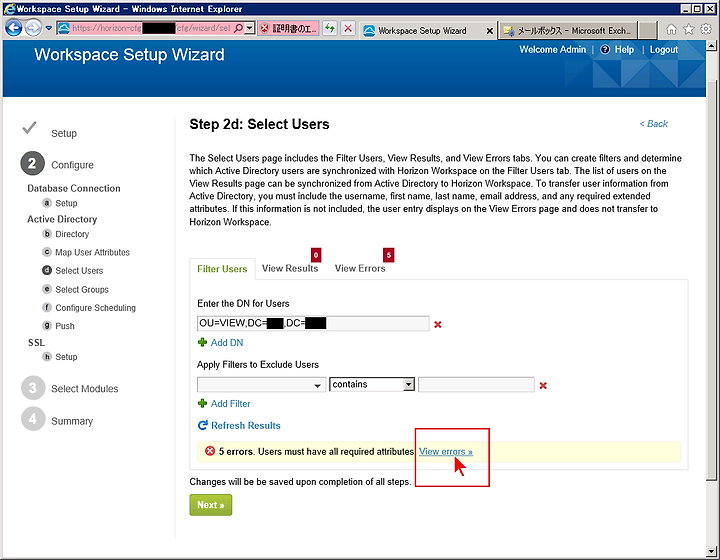720x560 pixels.
Task: Switch to the View Errors tab
Action: (x=360, y=269)
